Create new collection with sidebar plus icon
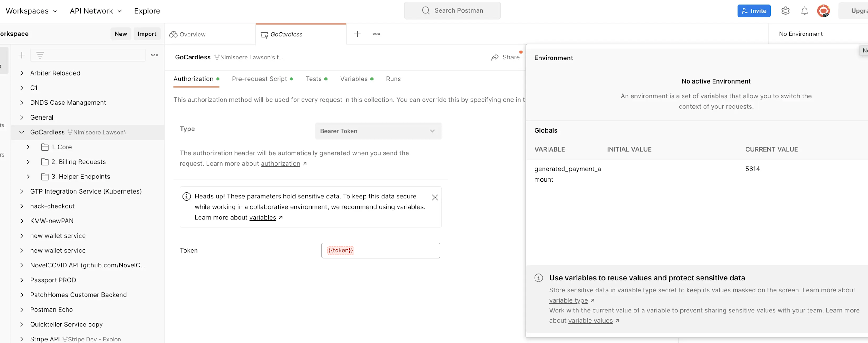The image size is (868, 343). click(x=22, y=55)
